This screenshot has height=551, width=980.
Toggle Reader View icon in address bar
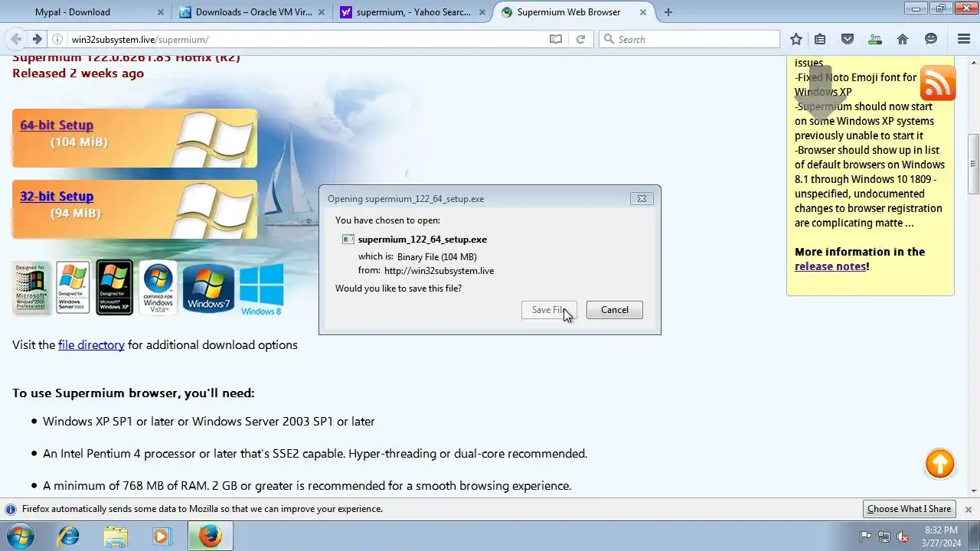click(556, 39)
